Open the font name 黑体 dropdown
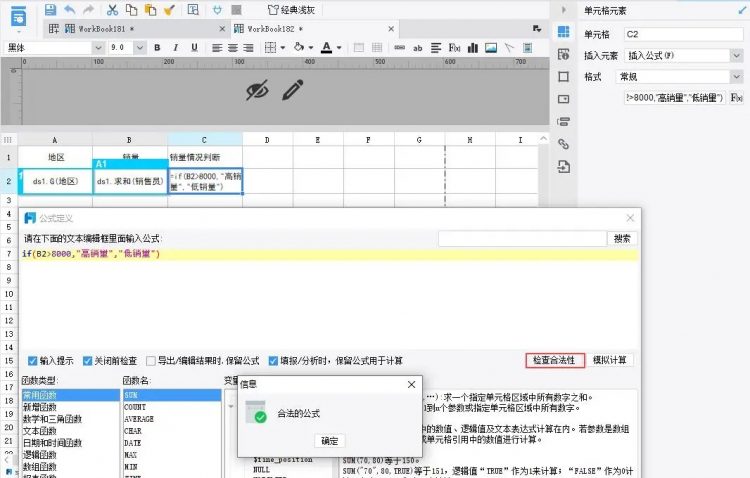The height and width of the screenshot is (478, 750). [98, 47]
